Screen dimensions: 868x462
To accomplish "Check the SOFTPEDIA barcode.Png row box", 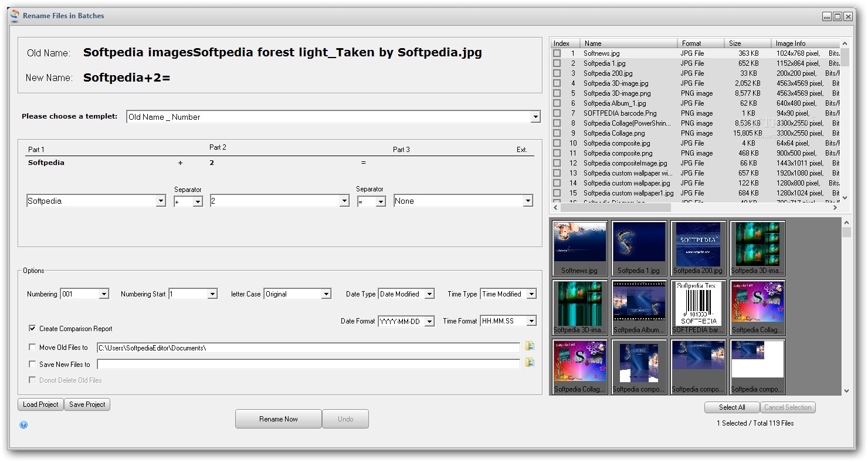I will [x=557, y=113].
